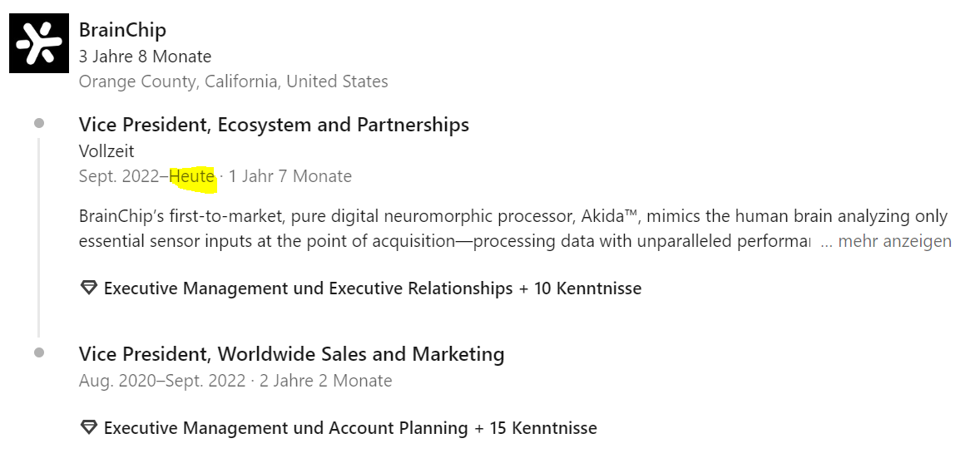
Task: Click the "Sept. 2022" start date text
Action: pyautogui.click(x=121, y=176)
